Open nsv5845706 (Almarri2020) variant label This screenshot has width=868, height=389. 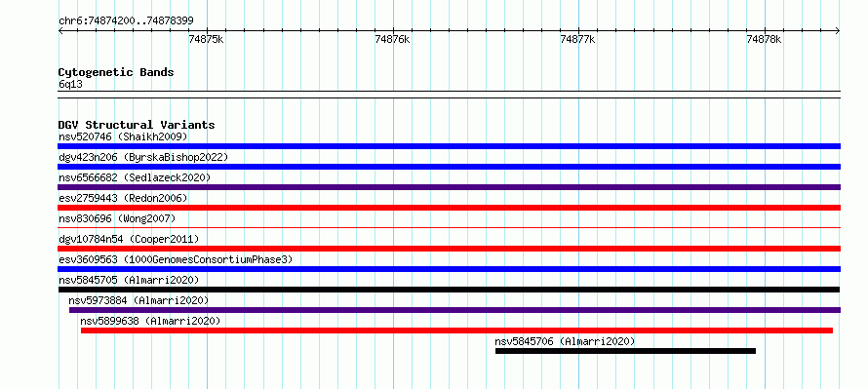565,341
